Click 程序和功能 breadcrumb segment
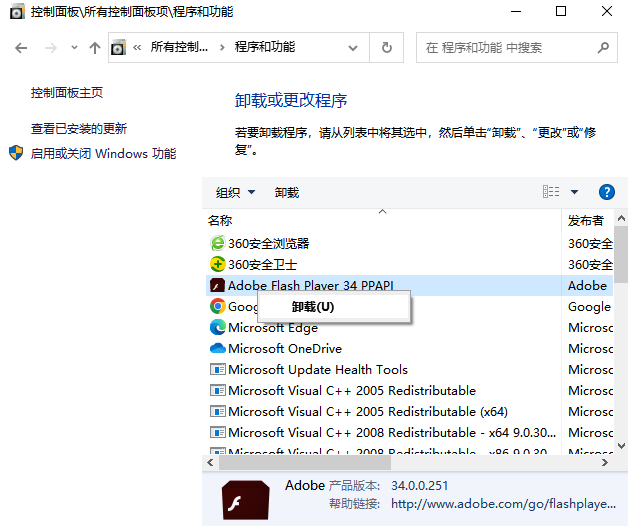The width and height of the screenshot is (628, 526). [x=265, y=47]
